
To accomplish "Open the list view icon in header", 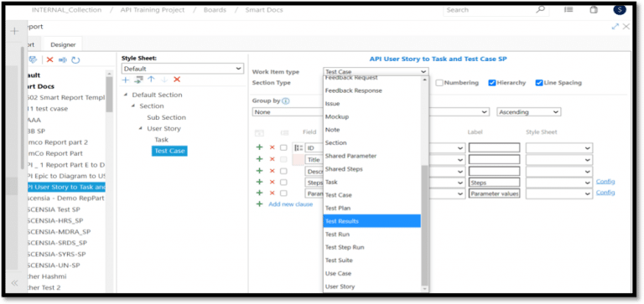I will (x=569, y=10).
